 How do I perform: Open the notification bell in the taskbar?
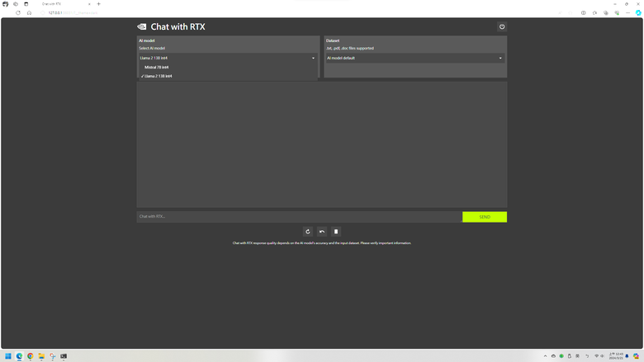coord(627,356)
